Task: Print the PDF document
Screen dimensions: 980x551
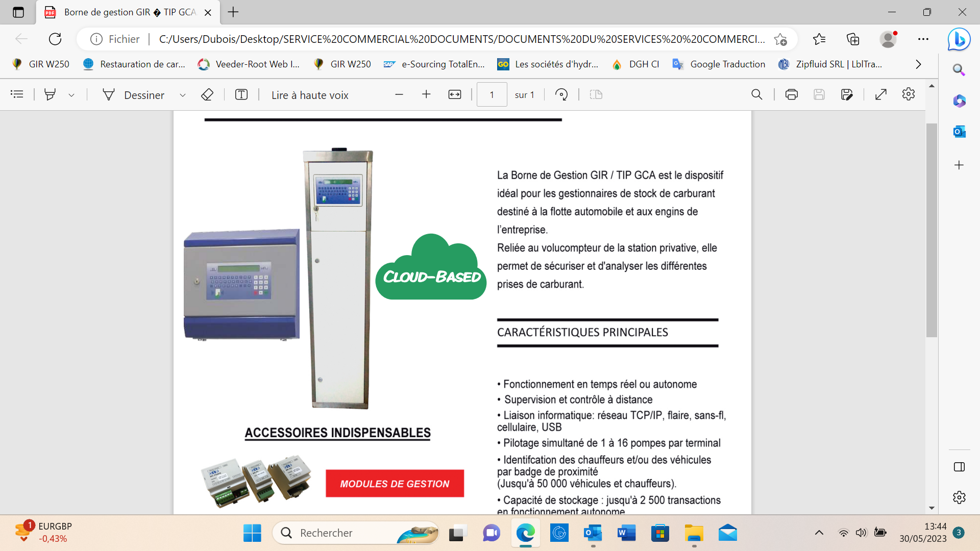Action: 791,94
